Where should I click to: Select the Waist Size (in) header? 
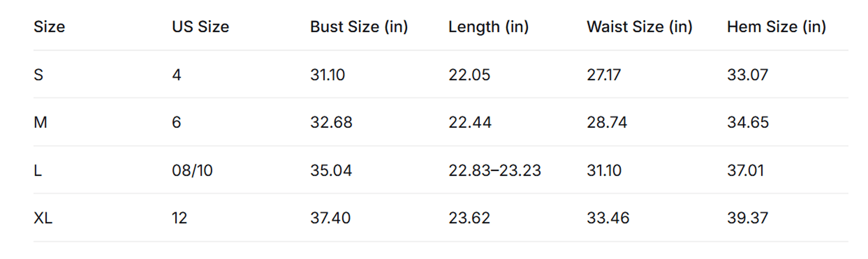[639, 27]
